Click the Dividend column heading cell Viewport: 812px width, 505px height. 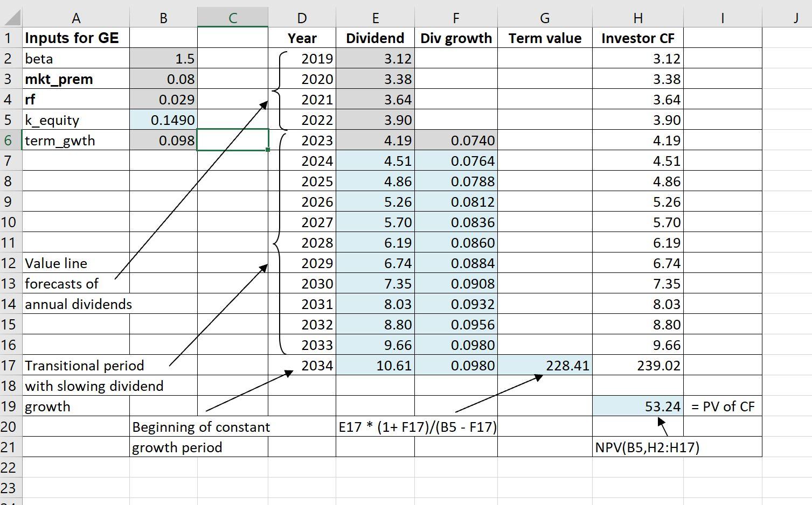[x=375, y=38]
